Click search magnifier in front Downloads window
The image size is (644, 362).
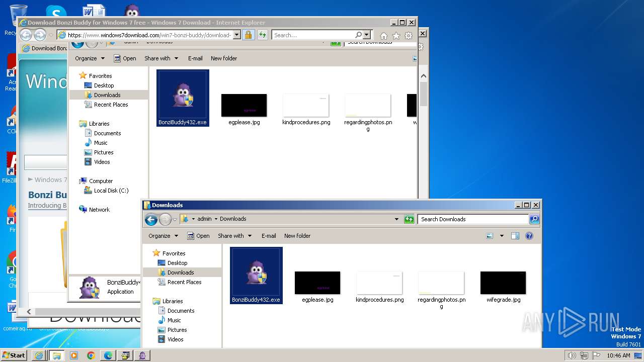(534, 219)
